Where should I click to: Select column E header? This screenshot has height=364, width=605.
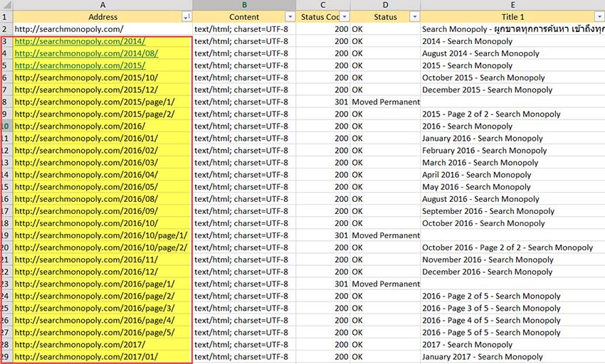(x=512, y=5)
